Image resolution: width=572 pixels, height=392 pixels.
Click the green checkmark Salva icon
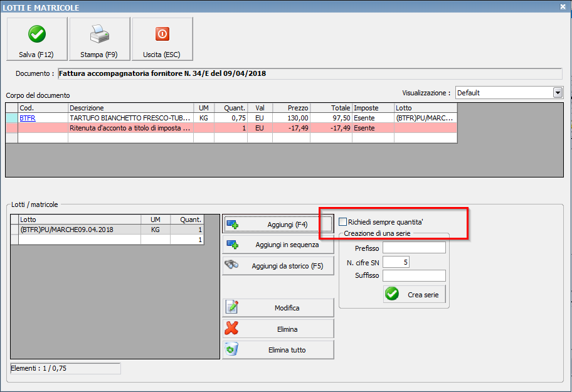37,34
